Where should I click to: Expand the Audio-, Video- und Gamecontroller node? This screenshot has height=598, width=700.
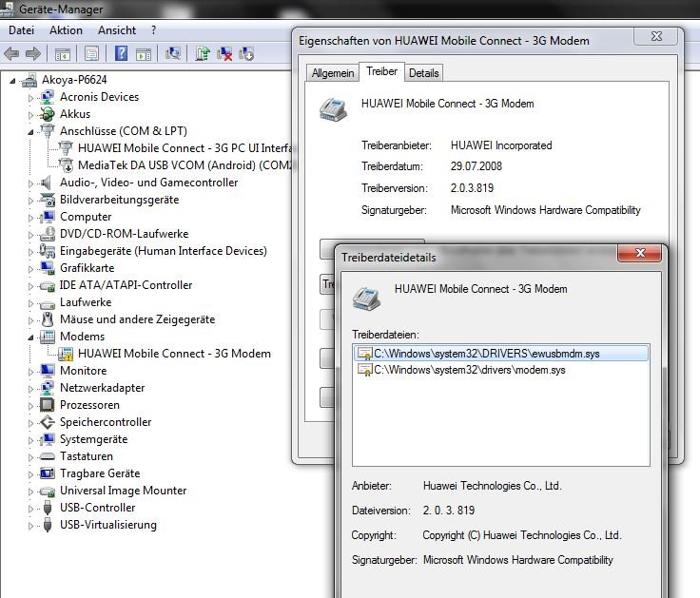(x=30, y=183)
